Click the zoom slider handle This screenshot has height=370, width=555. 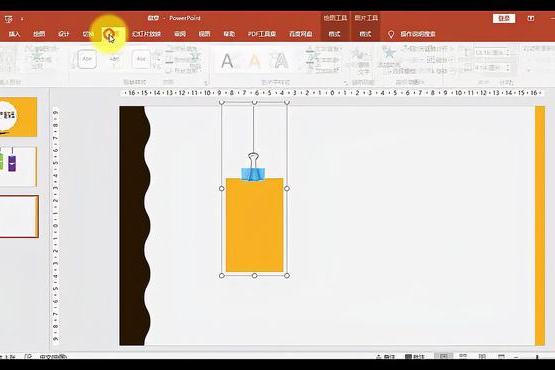click(537, 357)
